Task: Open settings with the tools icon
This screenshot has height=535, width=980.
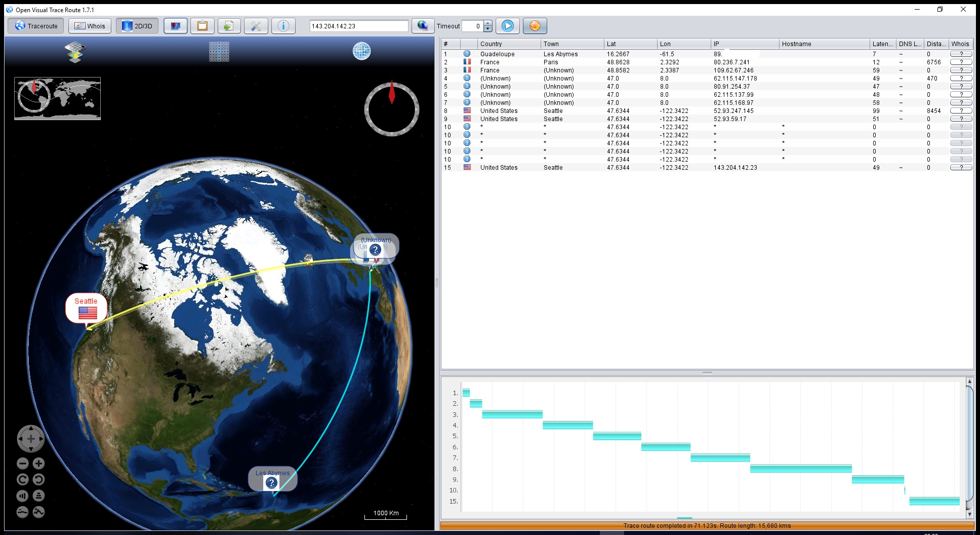Action: coord(256,26)
